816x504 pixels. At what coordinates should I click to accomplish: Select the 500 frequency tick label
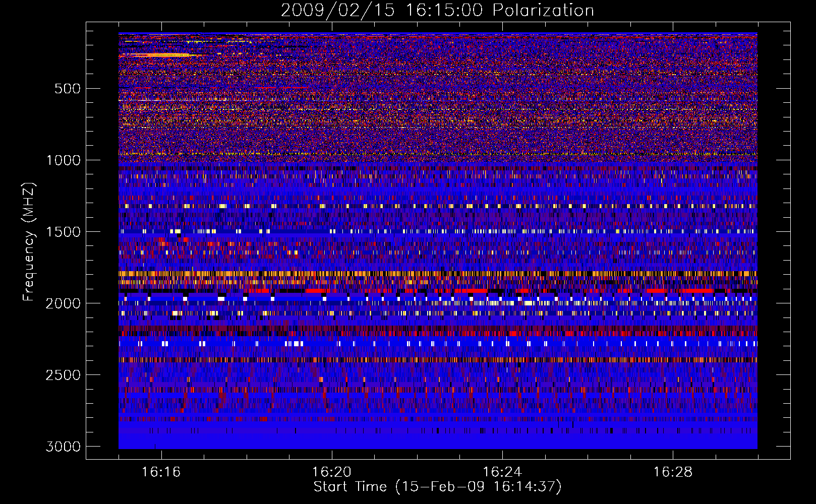68,89
